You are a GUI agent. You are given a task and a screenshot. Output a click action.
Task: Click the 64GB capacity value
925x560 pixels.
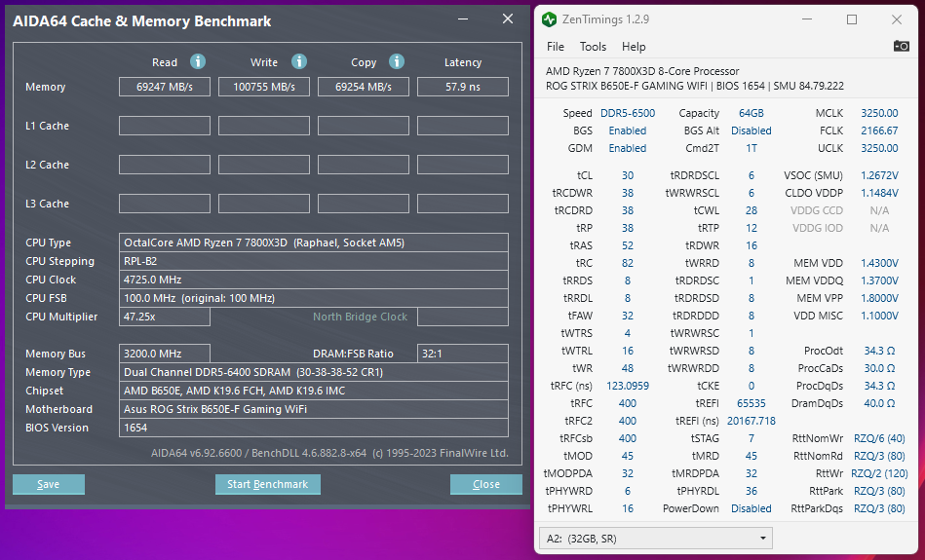(751, 113)
